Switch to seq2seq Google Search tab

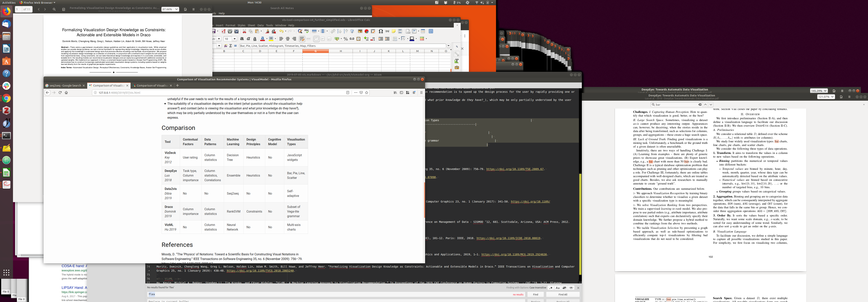65,86
